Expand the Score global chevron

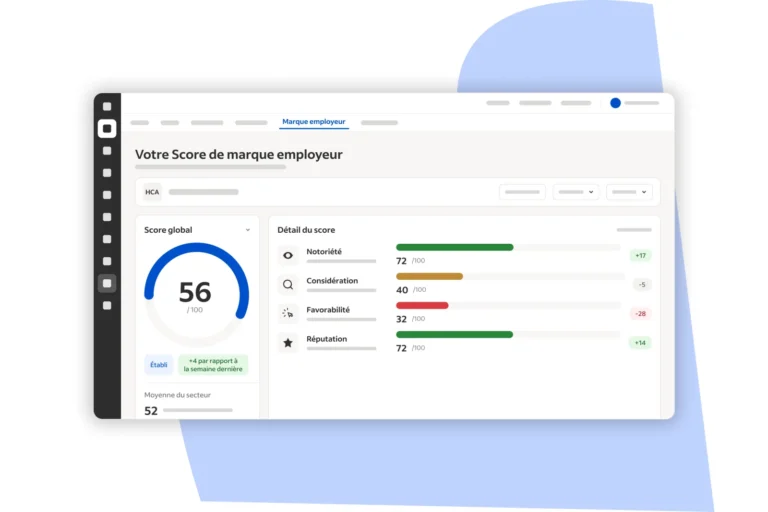pyautogui.click(x=248, y=230)
